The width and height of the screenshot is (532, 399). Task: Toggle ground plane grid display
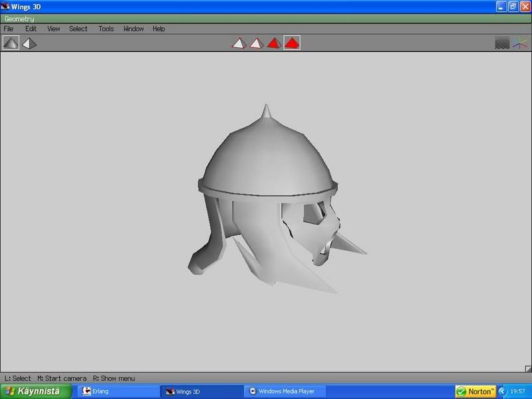pos(502,43)
